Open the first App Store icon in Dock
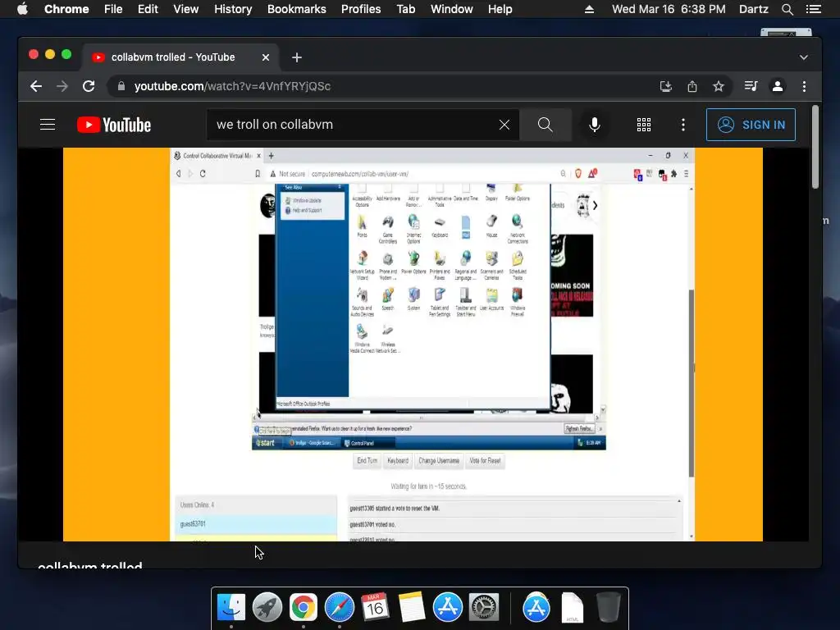 447,608
